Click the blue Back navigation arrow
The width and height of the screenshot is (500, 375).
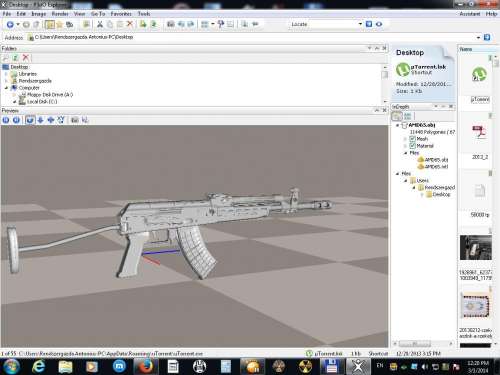tap(10, 24)
